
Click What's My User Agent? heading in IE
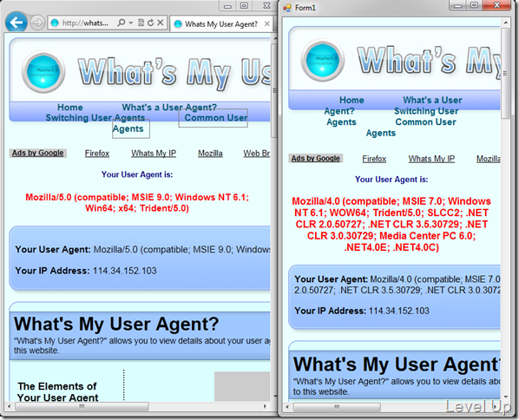click(x=116, y=324)
